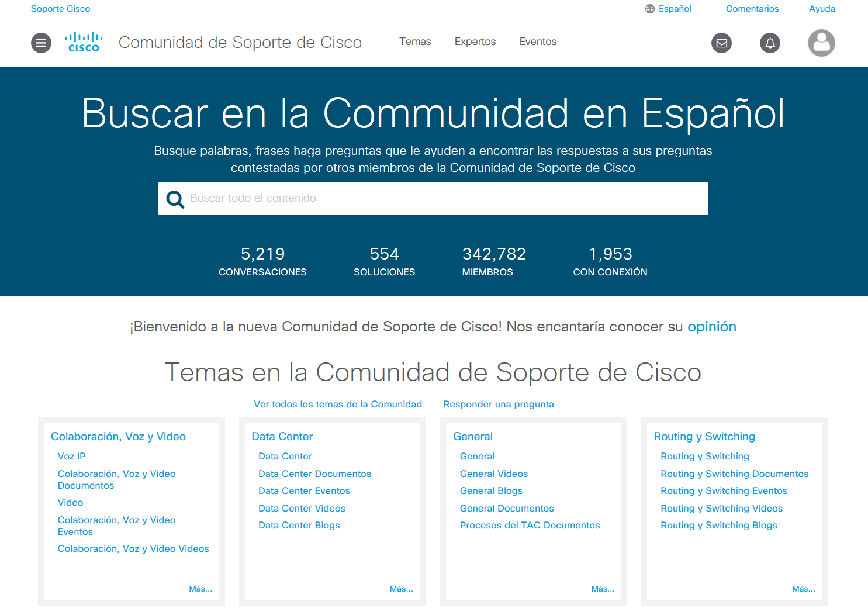Open the opinión feedback link
Image resolution: width=868 pixels, height=615 pixels.
(712, 327)
